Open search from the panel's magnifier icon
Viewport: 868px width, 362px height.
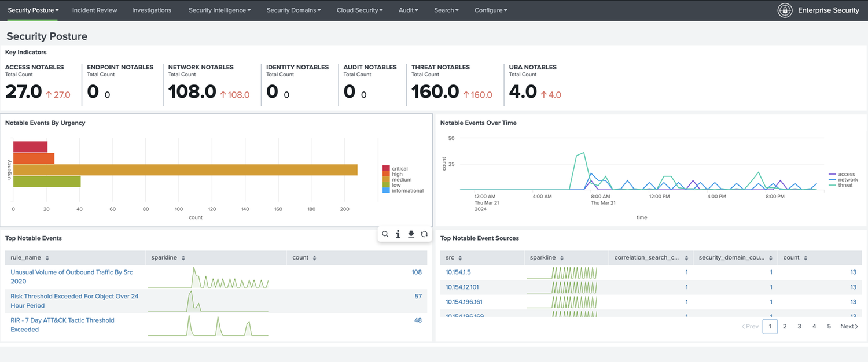coord(385,234)
